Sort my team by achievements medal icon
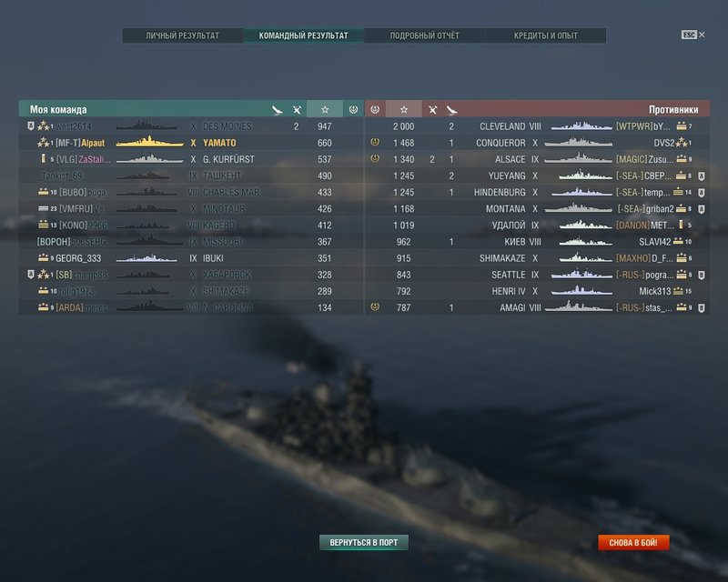 point(353,109)
